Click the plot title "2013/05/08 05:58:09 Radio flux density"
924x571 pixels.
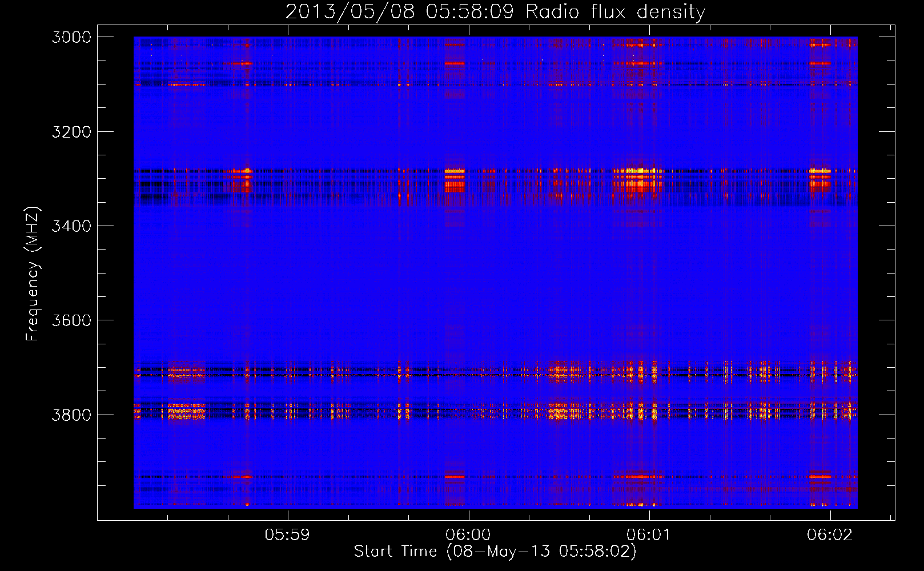click(x=495, y=12)
